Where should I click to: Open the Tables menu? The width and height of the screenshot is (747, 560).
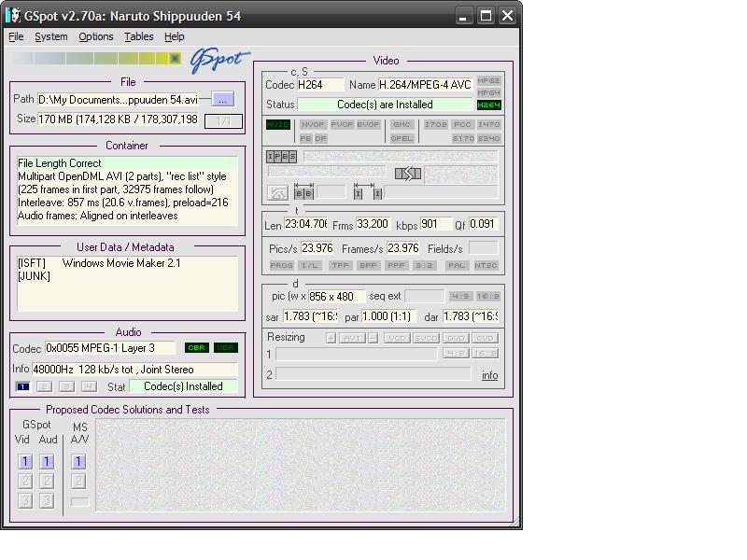[x=138, y=36]
